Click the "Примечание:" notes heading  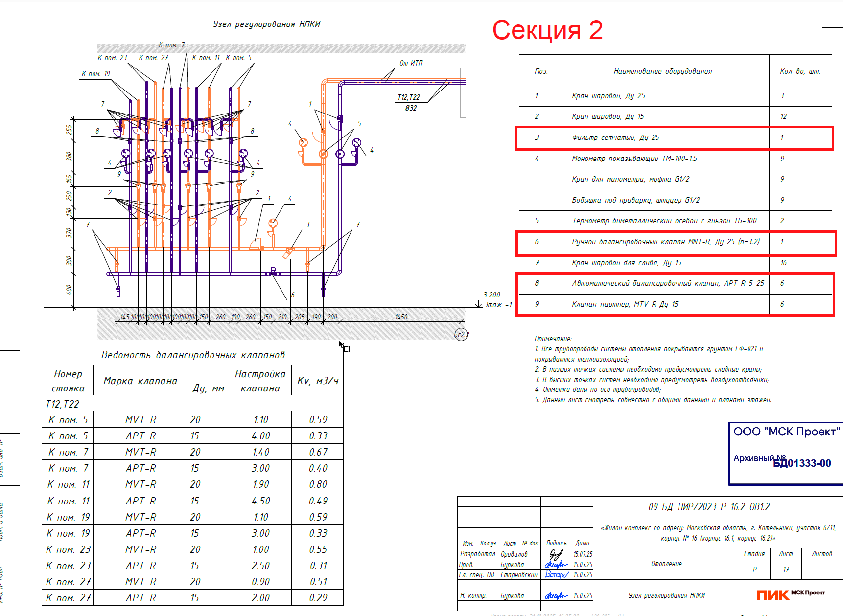point(553,339)
